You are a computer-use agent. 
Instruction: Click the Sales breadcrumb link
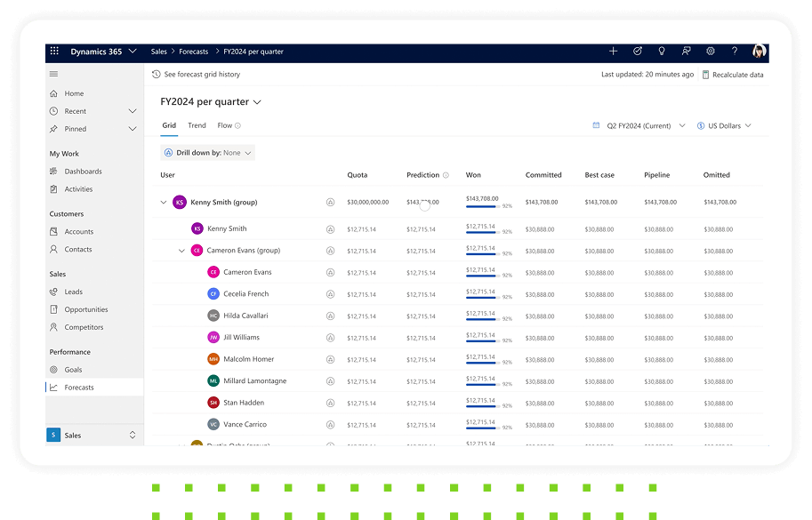(159, 52)
